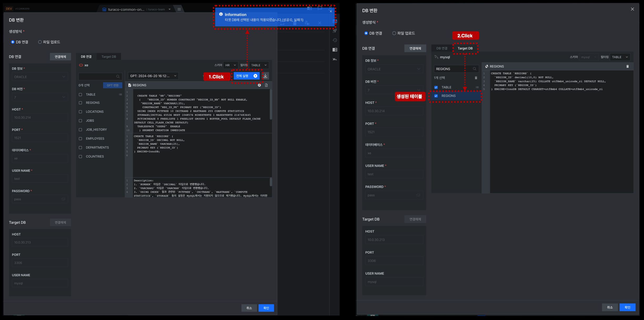This screenshot has width=644, height=320.
Task: Toggle password visibility eye in left window
Action: pyautogui.click(x=63, y=199)
